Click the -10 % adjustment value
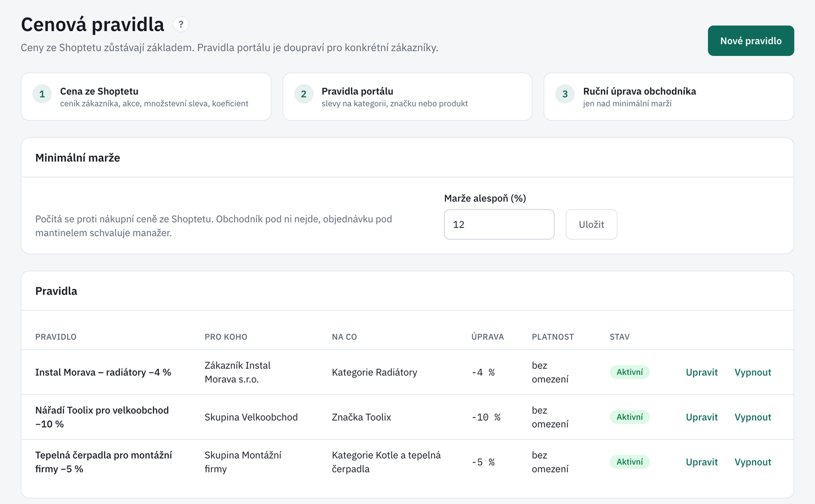This screenshot has width=815, height=504. (x=486, y=417)
